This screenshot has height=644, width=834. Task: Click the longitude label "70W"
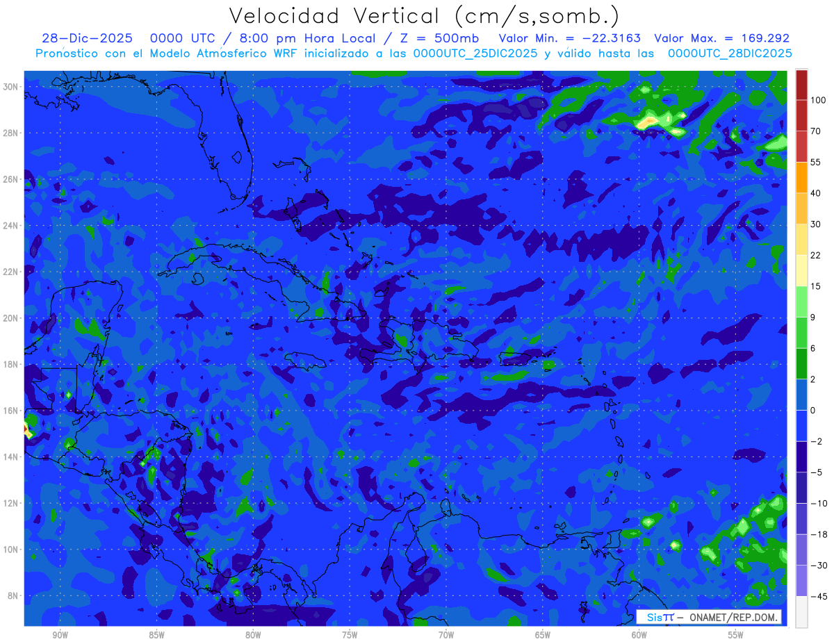[x=446, y=636]
